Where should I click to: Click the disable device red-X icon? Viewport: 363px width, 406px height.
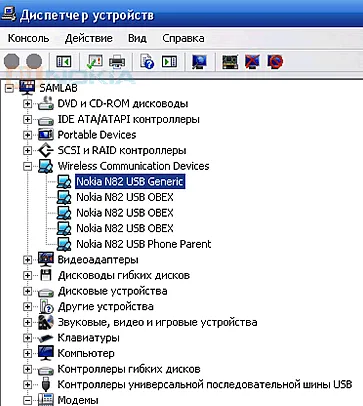[x=252, y=62]
